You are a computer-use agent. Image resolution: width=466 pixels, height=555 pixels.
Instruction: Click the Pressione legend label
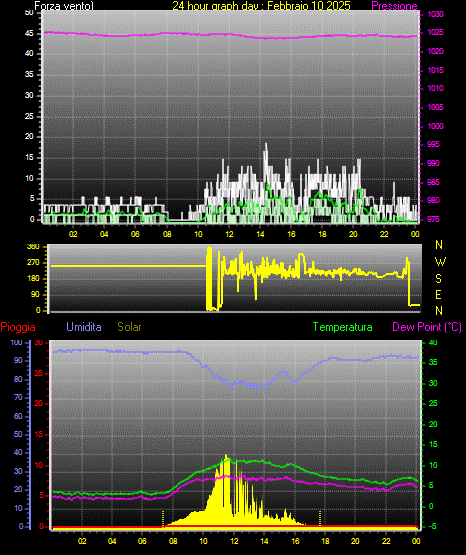pyautogui.click(x=394, y=6)
